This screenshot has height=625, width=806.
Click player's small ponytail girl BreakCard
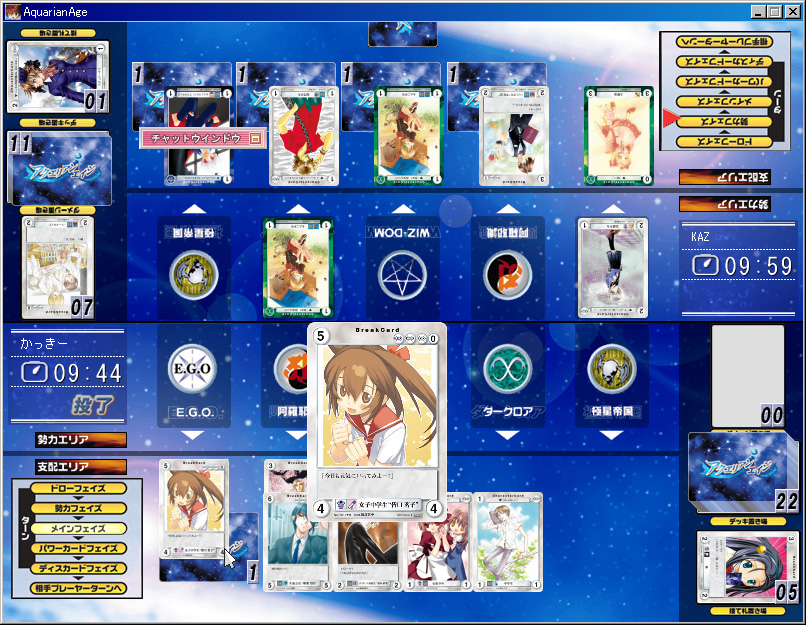194,509
